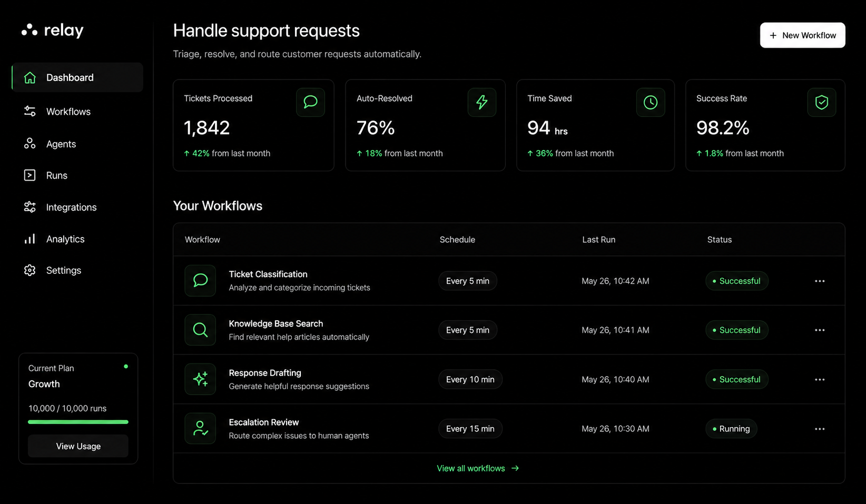Click the Auto-Resolved lightning bolt icon
The height and width of the screenshot is (504, 866).
tap(482, 102)
